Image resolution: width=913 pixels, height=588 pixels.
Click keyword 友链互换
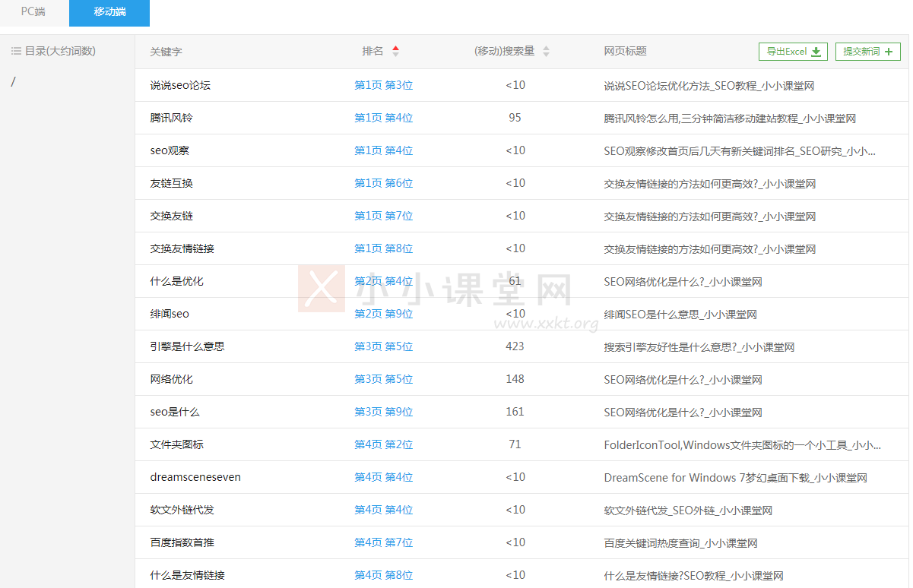tap(171, 184)
